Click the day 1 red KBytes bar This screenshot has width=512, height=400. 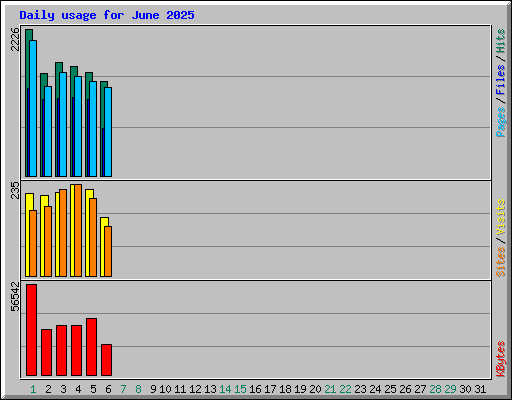pos(31,330)
